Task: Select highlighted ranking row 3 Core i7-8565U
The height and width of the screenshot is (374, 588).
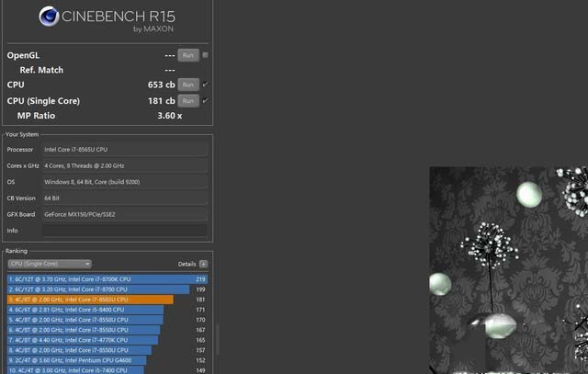Action: point(107,300)
